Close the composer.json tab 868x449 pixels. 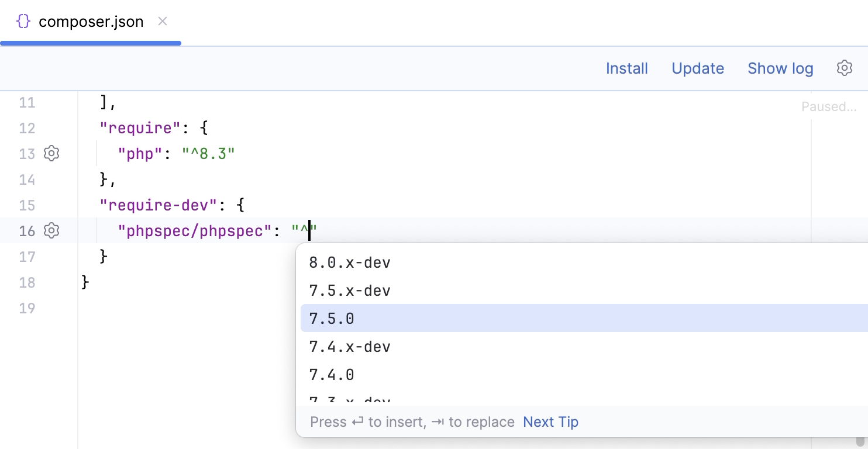pos(162,21)
